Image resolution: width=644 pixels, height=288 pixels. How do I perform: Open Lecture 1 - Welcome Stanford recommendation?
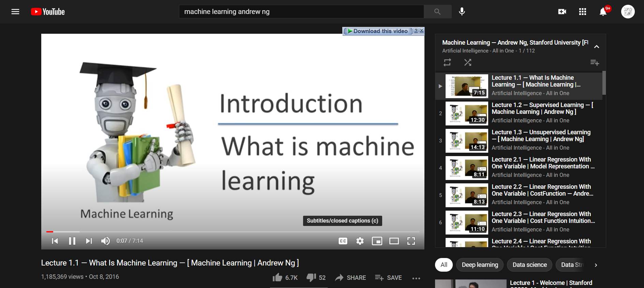click(x=551, y=283)
